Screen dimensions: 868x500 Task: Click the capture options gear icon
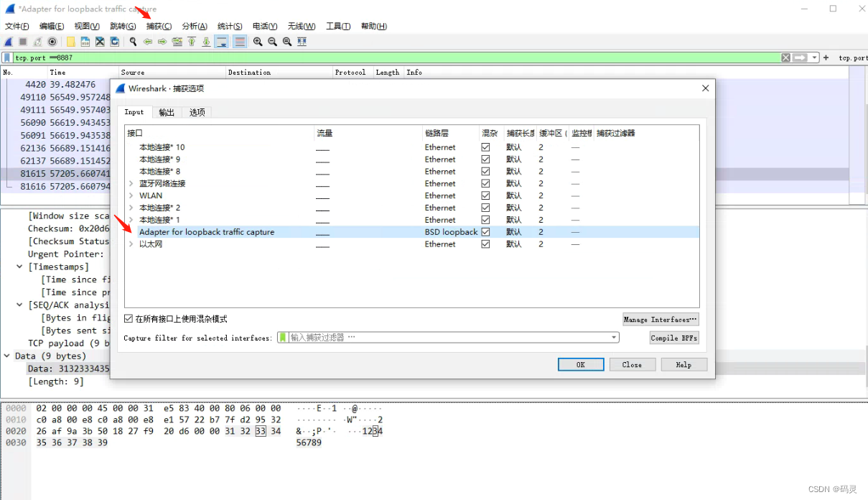pos(52,42)
